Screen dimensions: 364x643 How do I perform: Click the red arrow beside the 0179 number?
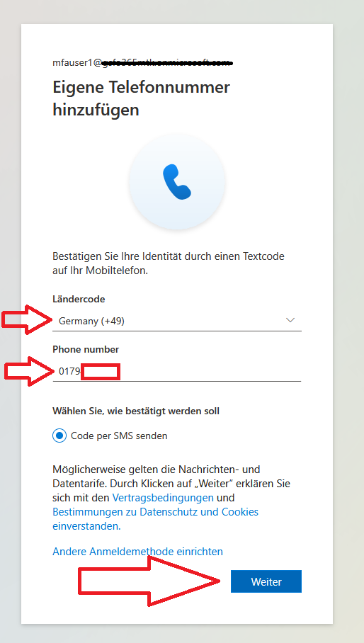(30, 372)
